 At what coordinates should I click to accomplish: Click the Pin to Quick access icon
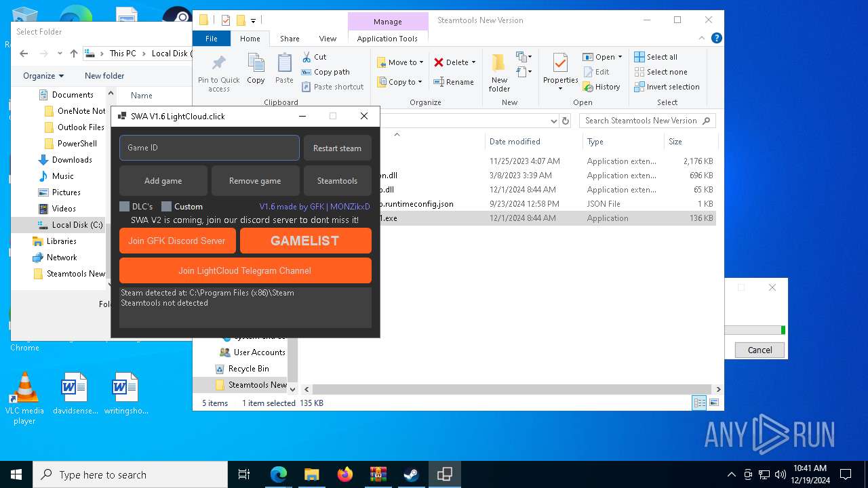click(x=218, y=73)
